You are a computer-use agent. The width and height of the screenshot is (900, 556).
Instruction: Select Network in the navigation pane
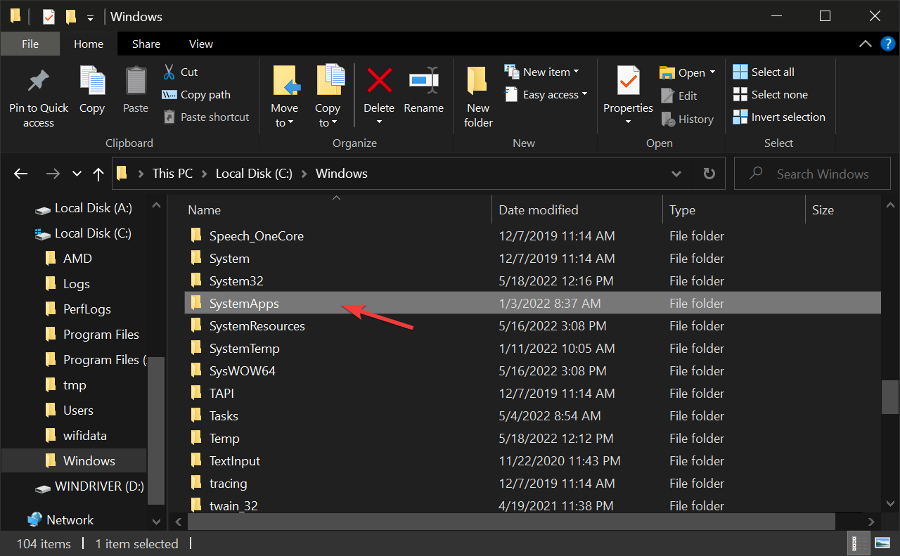pos(60,520)
